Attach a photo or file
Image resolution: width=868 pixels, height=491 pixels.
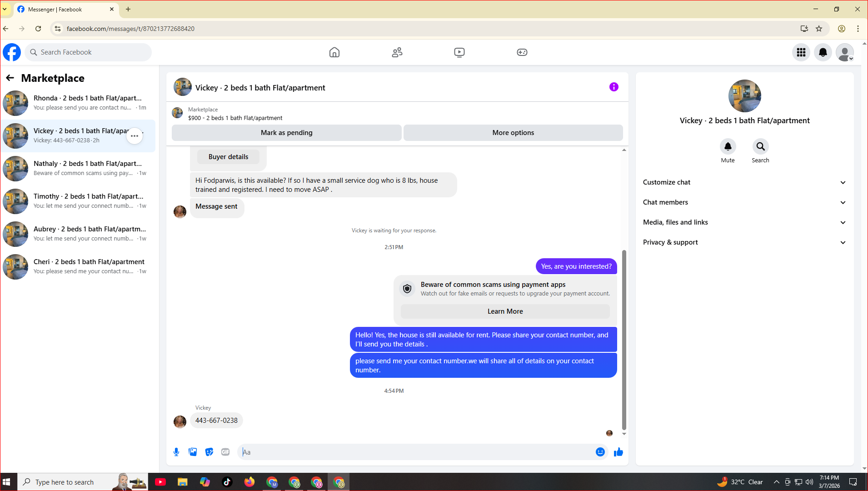click(193, 452)
